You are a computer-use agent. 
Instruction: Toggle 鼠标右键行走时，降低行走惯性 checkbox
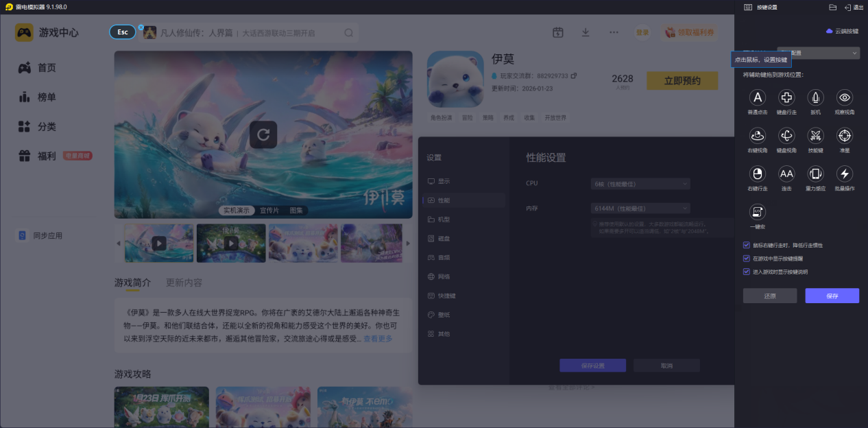click(747, 245)
